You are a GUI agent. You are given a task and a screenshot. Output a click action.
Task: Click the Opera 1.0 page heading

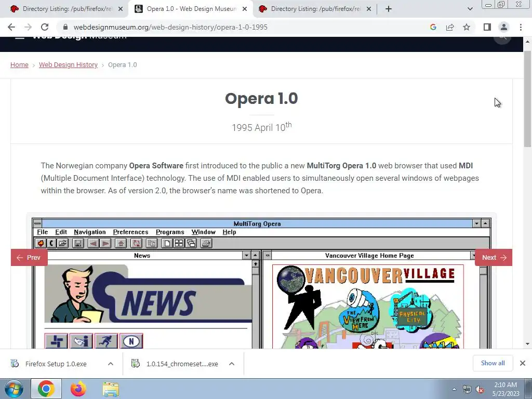tap(262, 98)
